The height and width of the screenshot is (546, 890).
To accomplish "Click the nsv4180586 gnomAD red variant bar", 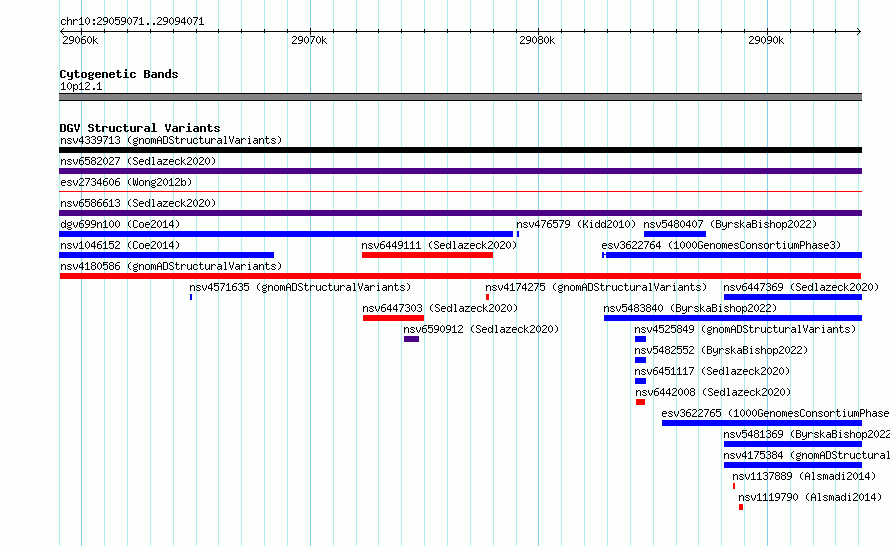I will [460, 276].
